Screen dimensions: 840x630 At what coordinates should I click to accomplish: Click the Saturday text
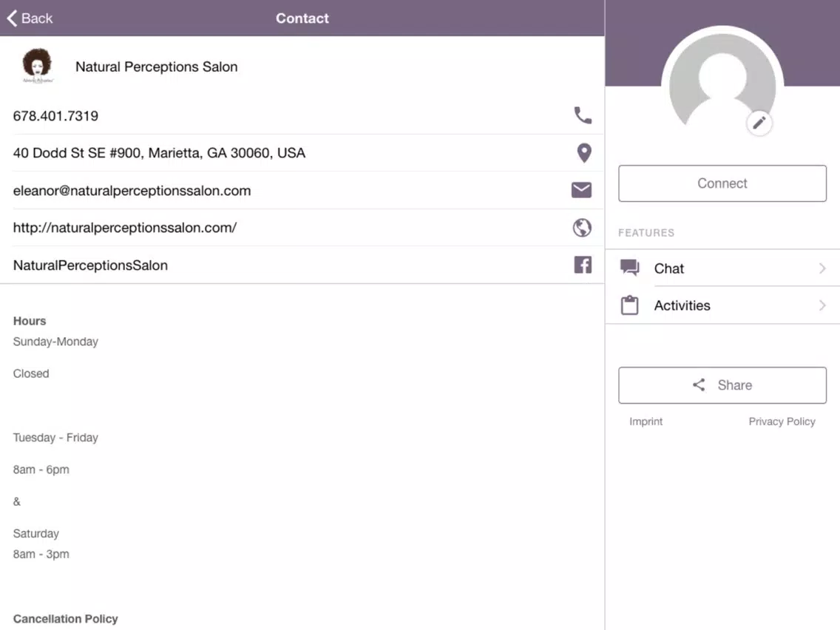(36, 534)
